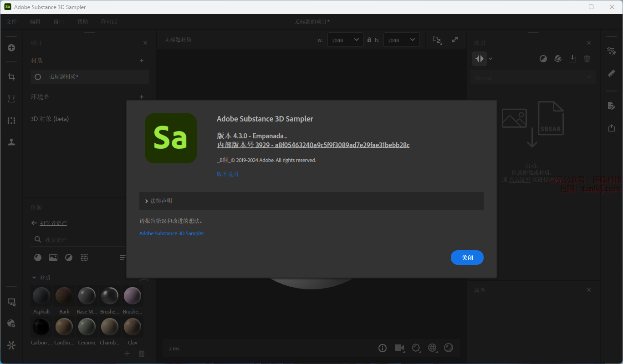
Task: Open the width 2048 resolution dropdown
Action: tap(345, 40)
